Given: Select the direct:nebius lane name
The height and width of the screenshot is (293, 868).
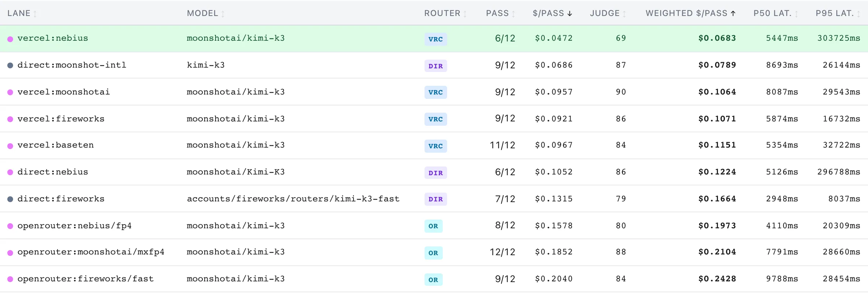Looking at the screenshot, I should 53,172.
